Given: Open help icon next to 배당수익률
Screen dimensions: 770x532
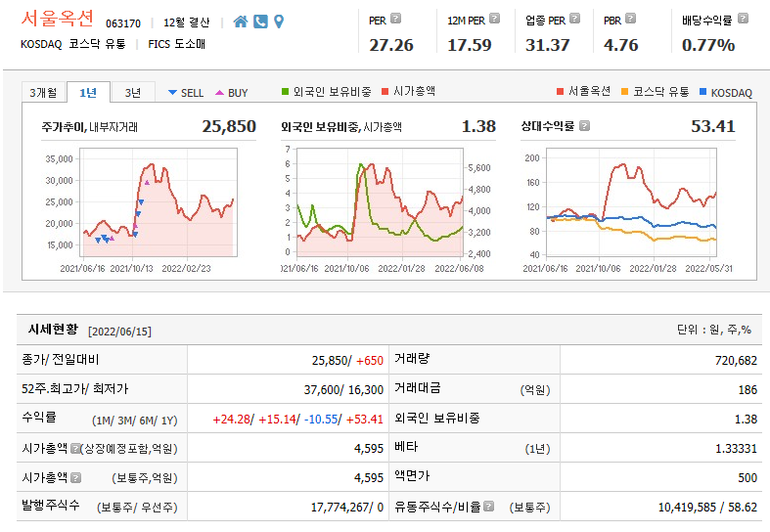Looking at the screenshot, I should 744,19.
